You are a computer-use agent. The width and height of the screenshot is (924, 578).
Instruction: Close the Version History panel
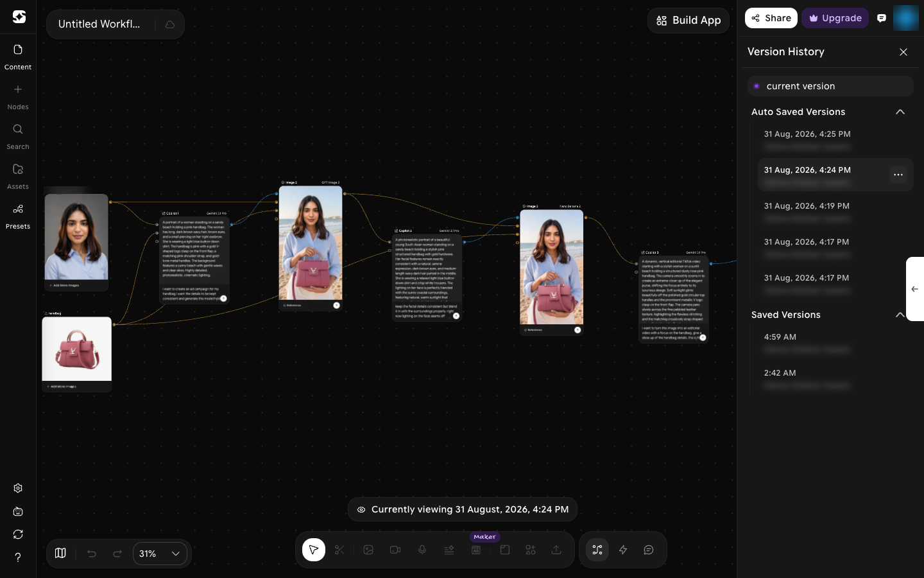coord(903,52)
